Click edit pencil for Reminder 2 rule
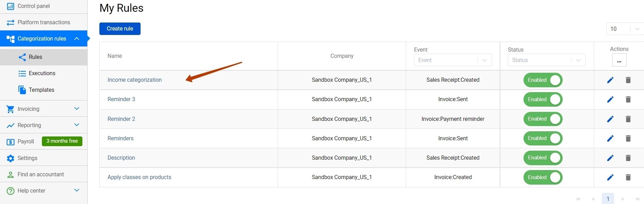The image size is (644, 204). click(610, 119)
